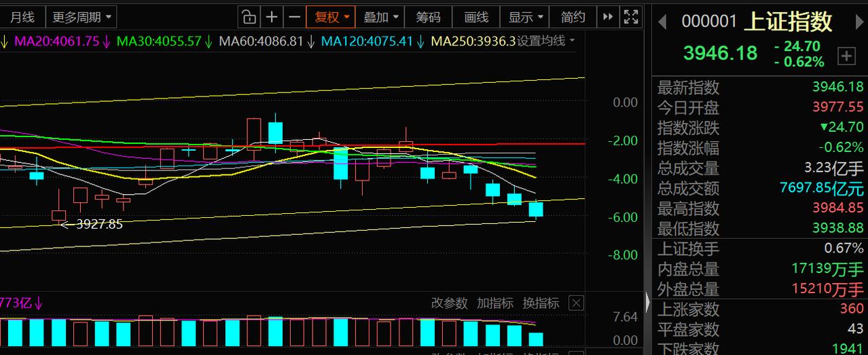Click stock code 000001 in header
The image size is (868, 355).
709,22
